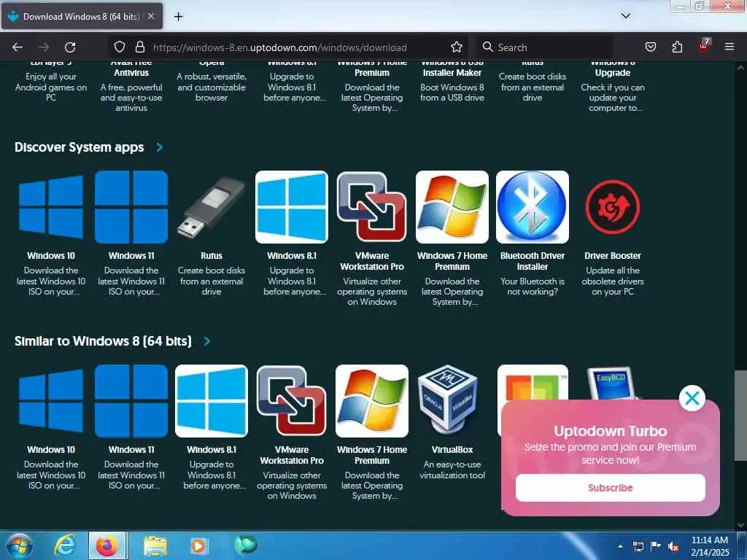The image size is (747, 560).
Task: Open Windows 8.1 icon in Discover System apps
Action: pos(292,207)
